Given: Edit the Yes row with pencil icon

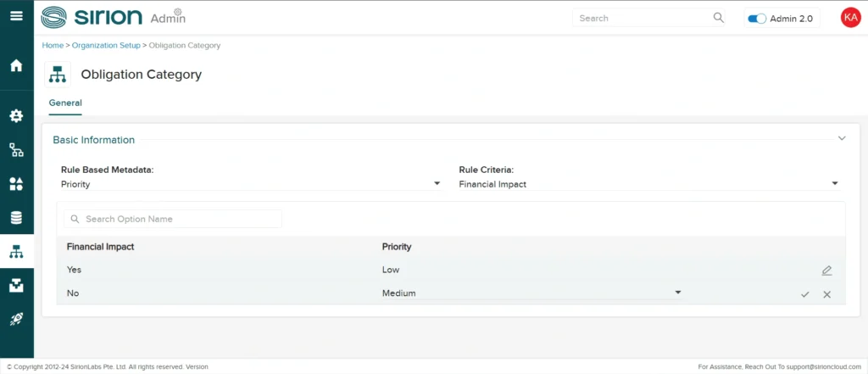Looking at the screenshot, I should coord(826,271).
